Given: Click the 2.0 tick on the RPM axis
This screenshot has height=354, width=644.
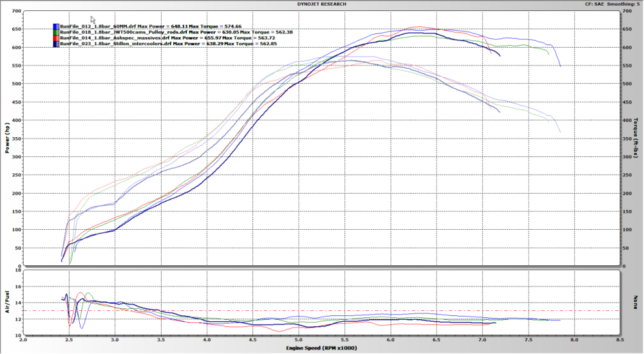Looking at the screenshot, I should (23, 340).
